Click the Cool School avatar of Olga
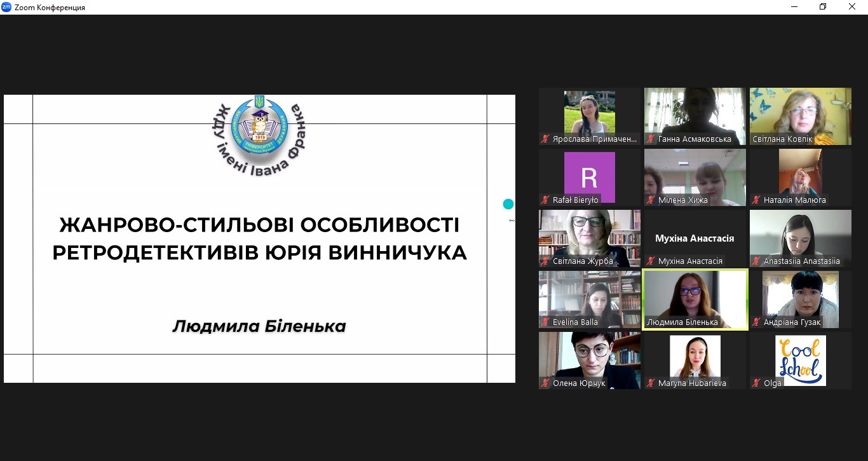This screenshot has width=868, height=461. (x=801, y=360)
